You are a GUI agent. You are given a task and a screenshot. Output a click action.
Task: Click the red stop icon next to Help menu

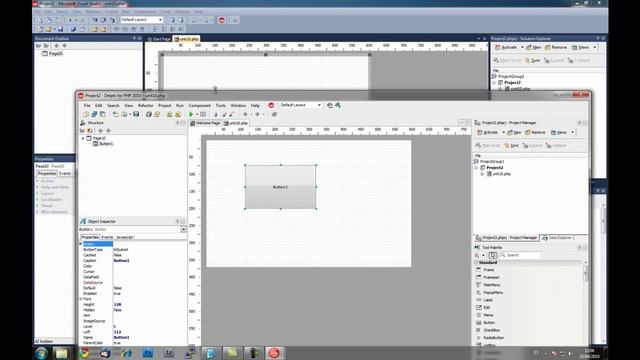point(271,105)
